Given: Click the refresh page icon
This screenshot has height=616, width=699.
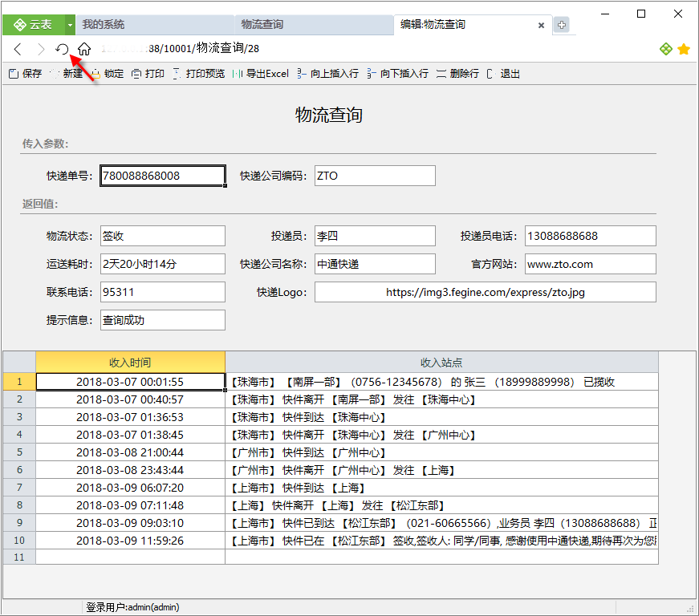Looking at the screenshot, I should (x=62, y=49).
